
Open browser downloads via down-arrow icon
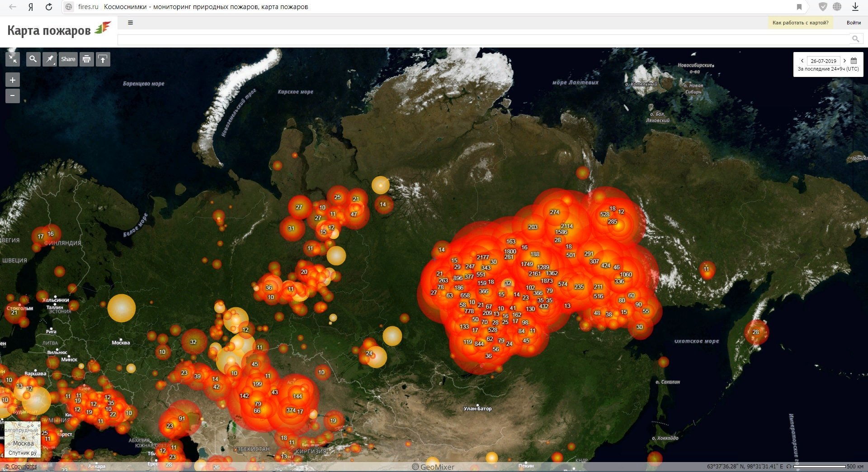tap(855, 7)
